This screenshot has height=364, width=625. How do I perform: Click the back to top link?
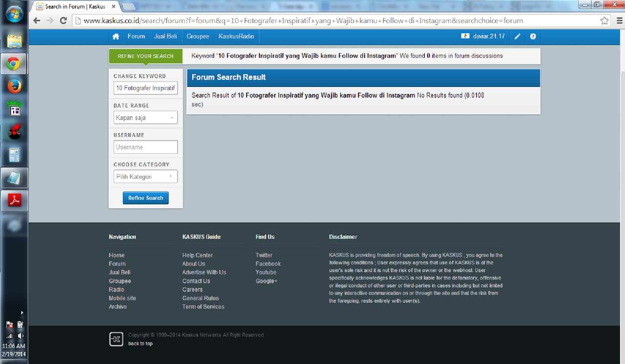tap(141, 344)
